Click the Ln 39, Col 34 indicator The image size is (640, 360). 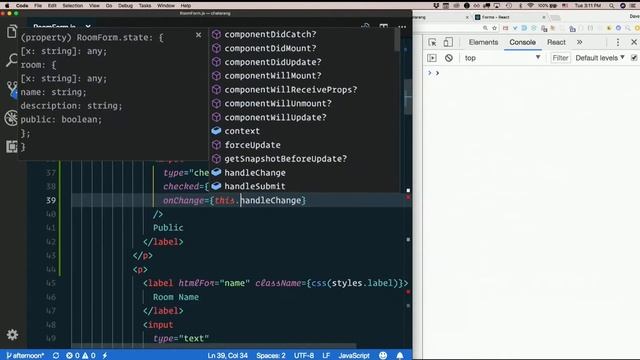tap(227, 356)
